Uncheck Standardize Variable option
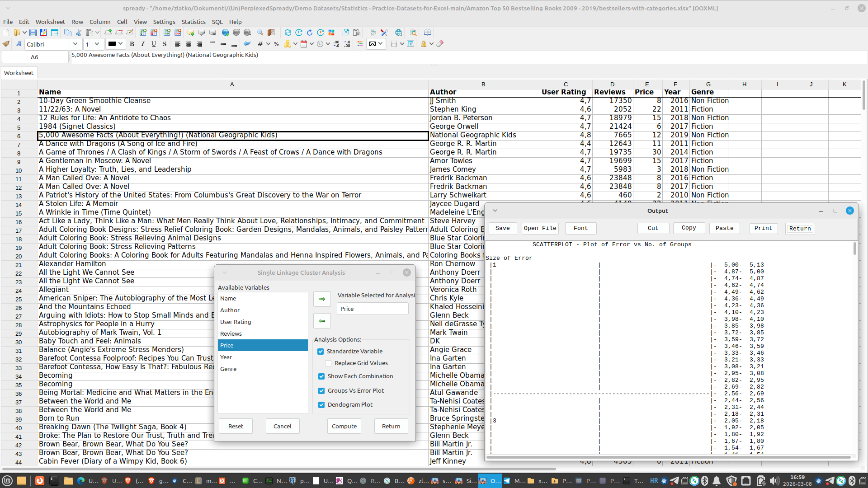The width and height of the screenshot is (868, 488). (321, 352)
